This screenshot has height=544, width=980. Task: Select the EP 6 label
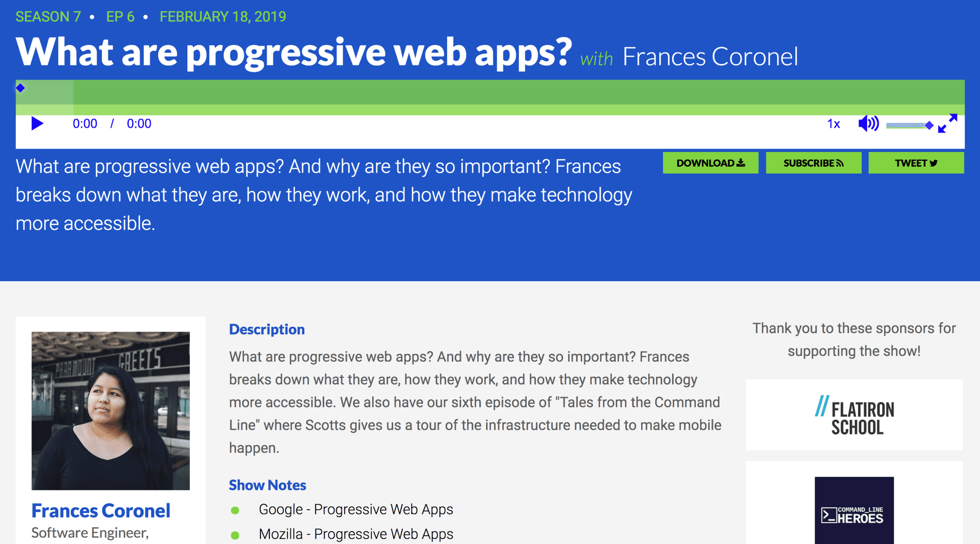coord(119,16)
